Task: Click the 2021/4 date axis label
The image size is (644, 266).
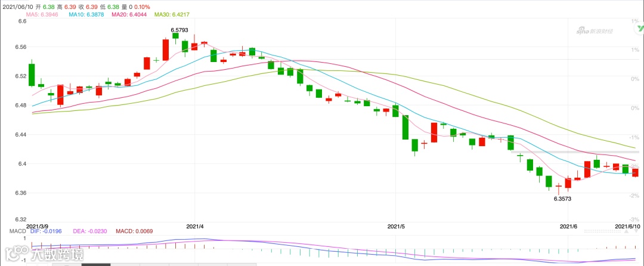Action: 195,226
